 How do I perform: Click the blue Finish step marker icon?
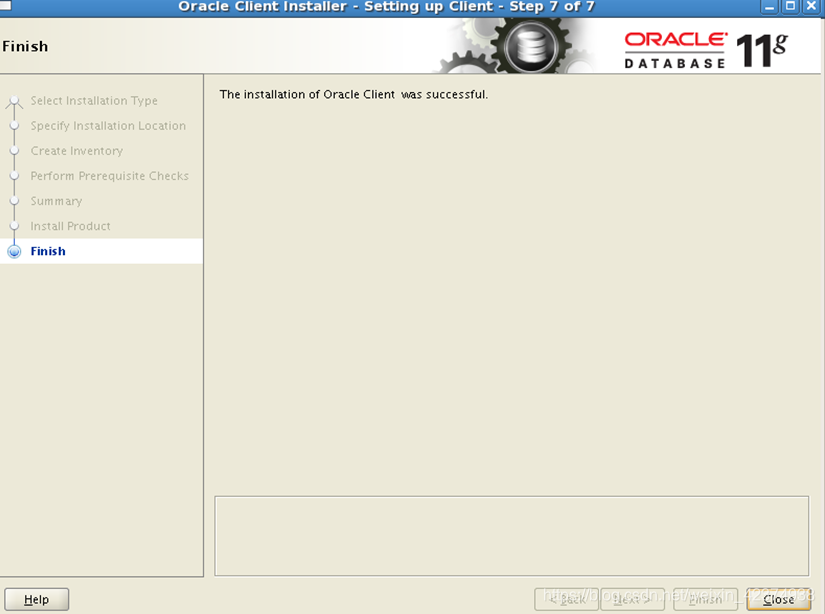15,251
